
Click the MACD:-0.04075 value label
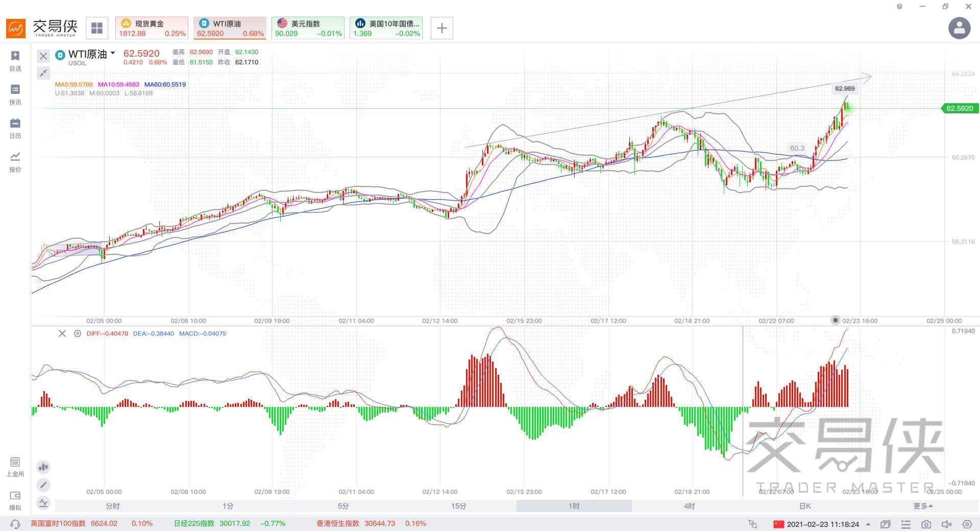203,333
